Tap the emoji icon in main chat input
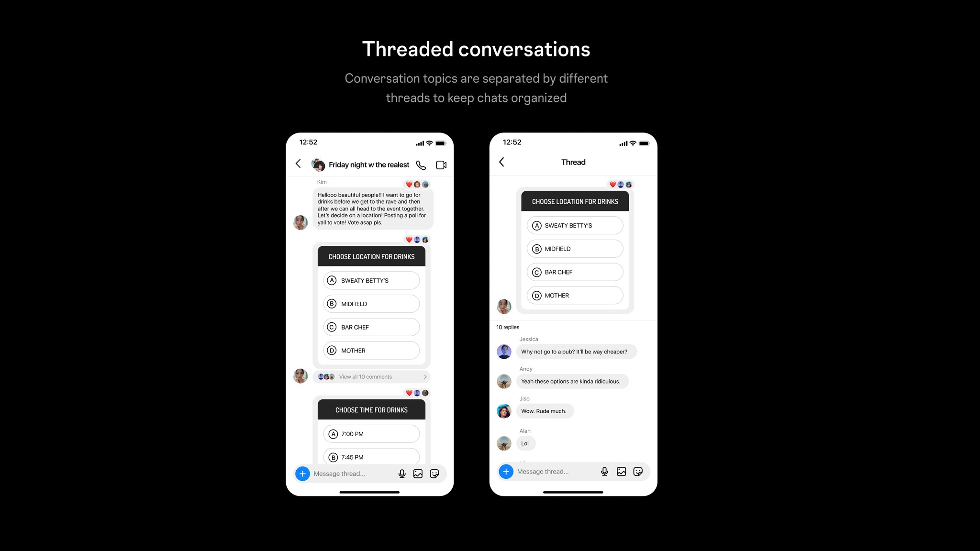The image size is (980, 551). pos(434,474)
